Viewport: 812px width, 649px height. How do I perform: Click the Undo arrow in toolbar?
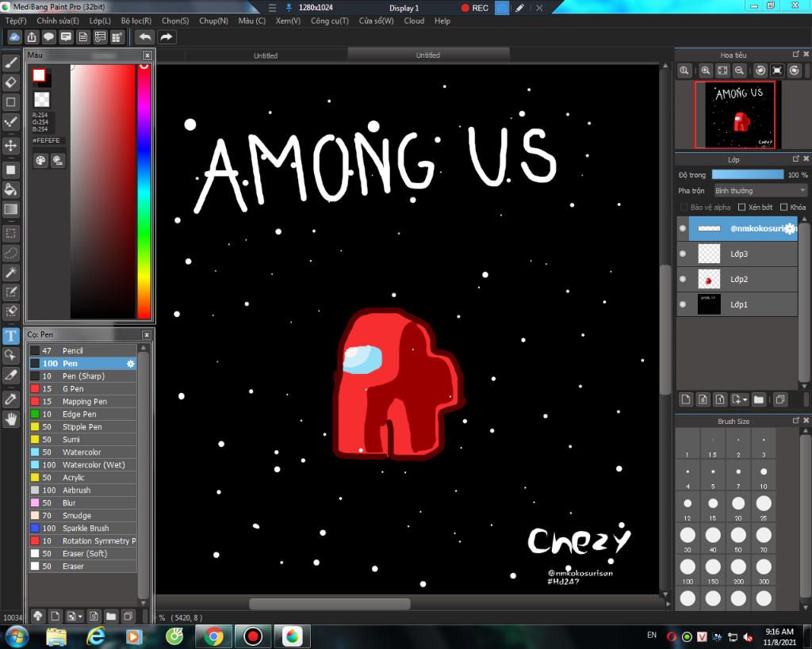pos(146,37)
